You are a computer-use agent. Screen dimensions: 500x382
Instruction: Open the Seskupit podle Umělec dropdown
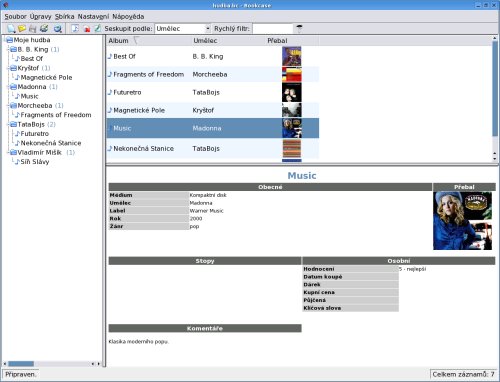click(x=183, y=29)
